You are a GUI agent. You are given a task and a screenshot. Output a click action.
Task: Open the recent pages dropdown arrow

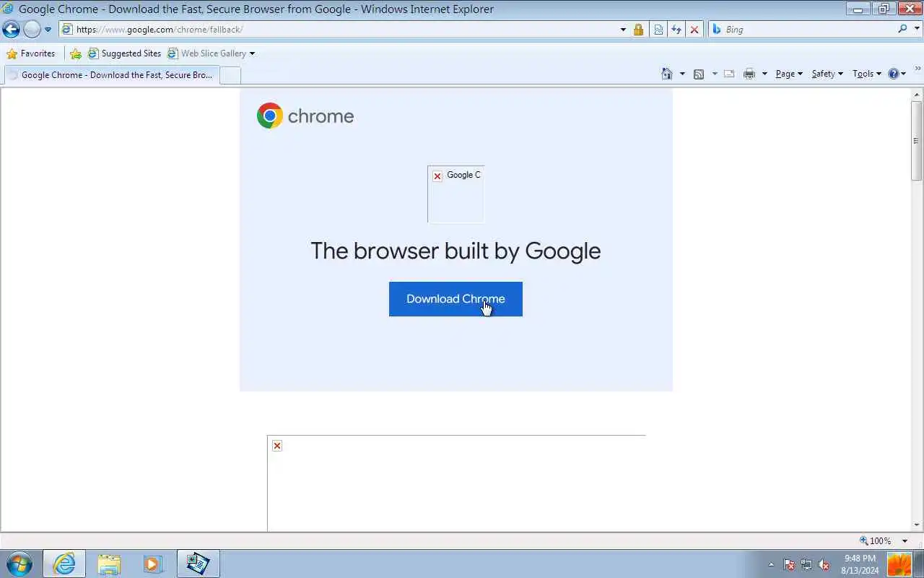pos(48,30)
